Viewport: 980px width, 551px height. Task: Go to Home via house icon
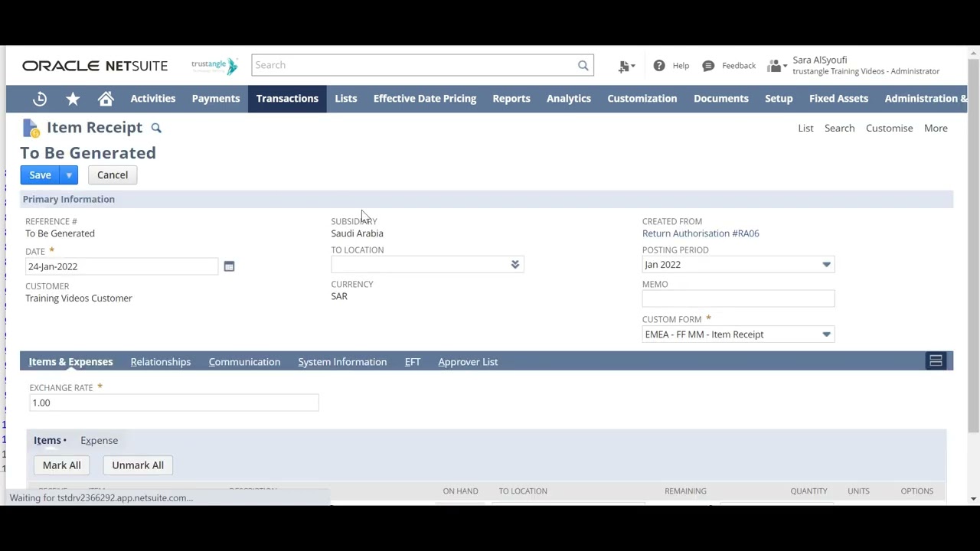pos(106,99)
